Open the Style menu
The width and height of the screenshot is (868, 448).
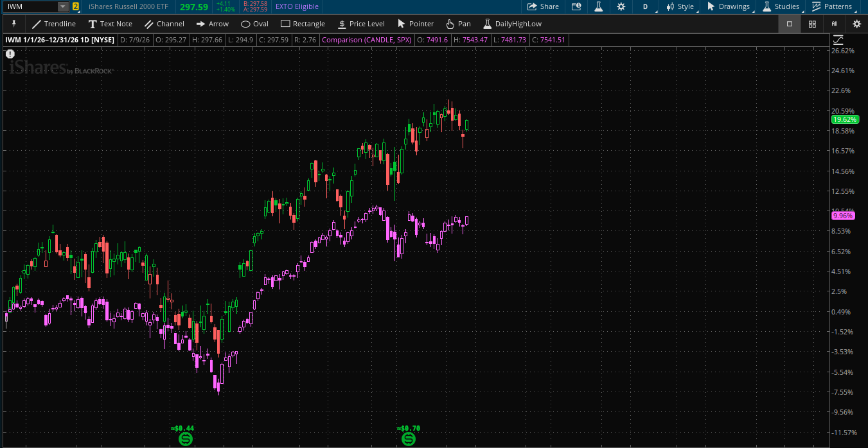pyautogui.click(x=680, y=6)
